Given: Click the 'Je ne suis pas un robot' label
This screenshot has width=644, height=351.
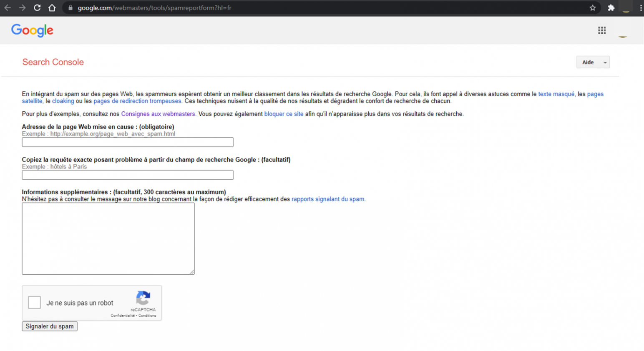Looking at the screenshot, I should point(80,303).
